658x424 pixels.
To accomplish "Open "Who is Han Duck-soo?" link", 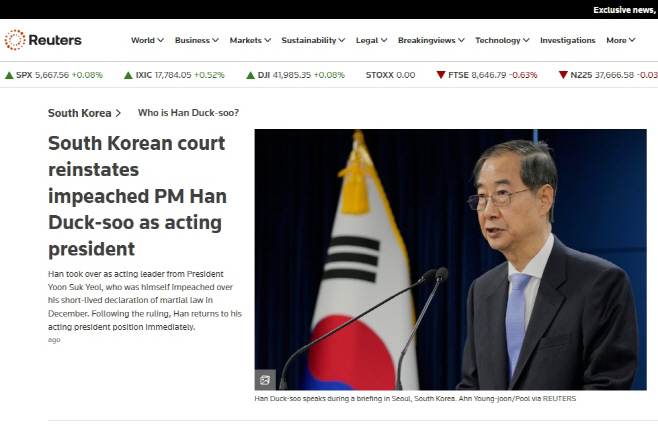I will point(188,113).
